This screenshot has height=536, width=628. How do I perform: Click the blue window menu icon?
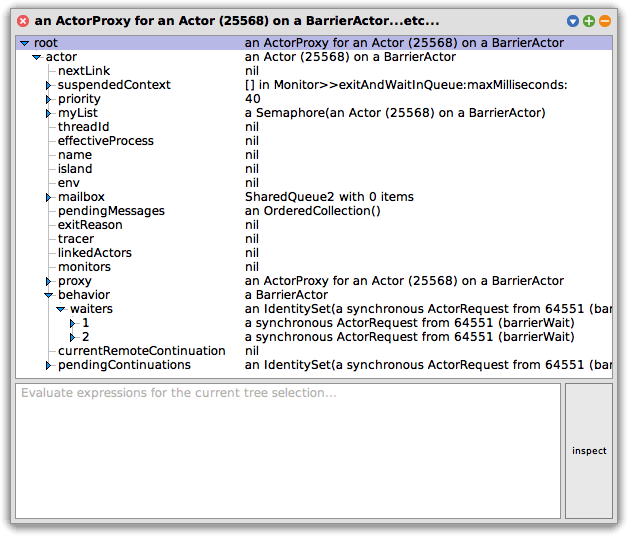point(573,21)
